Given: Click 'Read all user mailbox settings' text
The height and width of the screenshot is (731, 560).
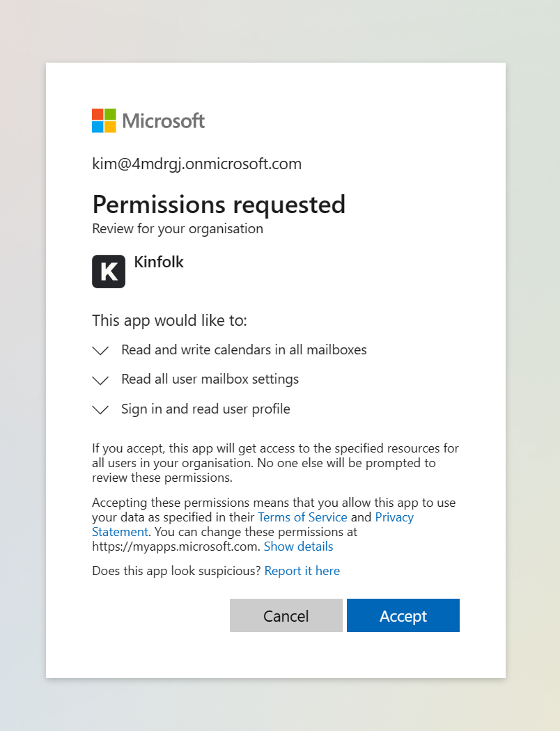Looking at the screenshot, I should point(210,379).
